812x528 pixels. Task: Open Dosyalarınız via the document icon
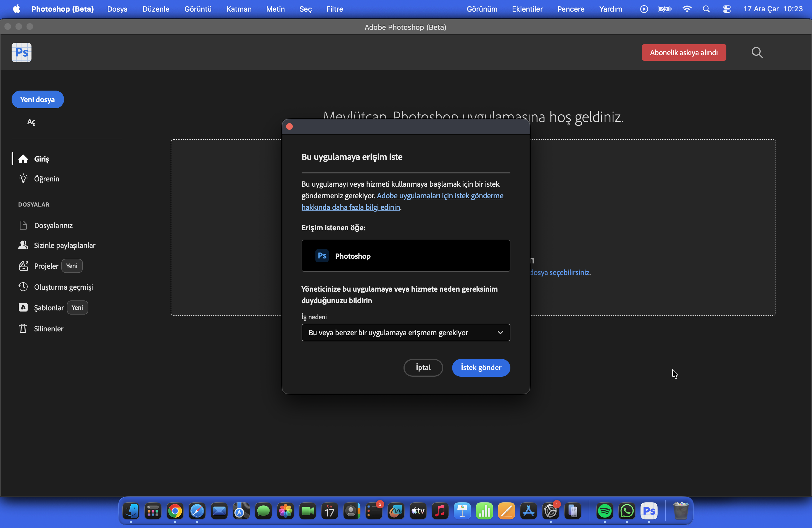coord(23,225)
